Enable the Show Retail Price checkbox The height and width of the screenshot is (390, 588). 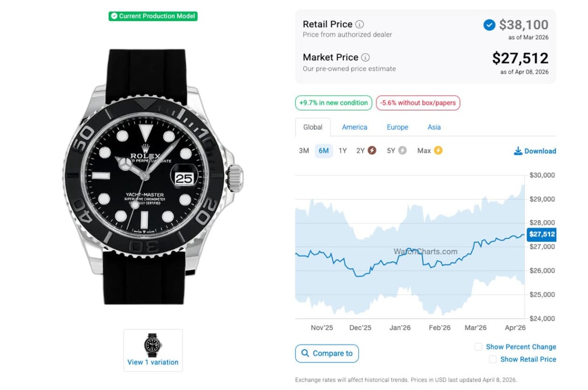pyautogui.click(x=492, y=360)
